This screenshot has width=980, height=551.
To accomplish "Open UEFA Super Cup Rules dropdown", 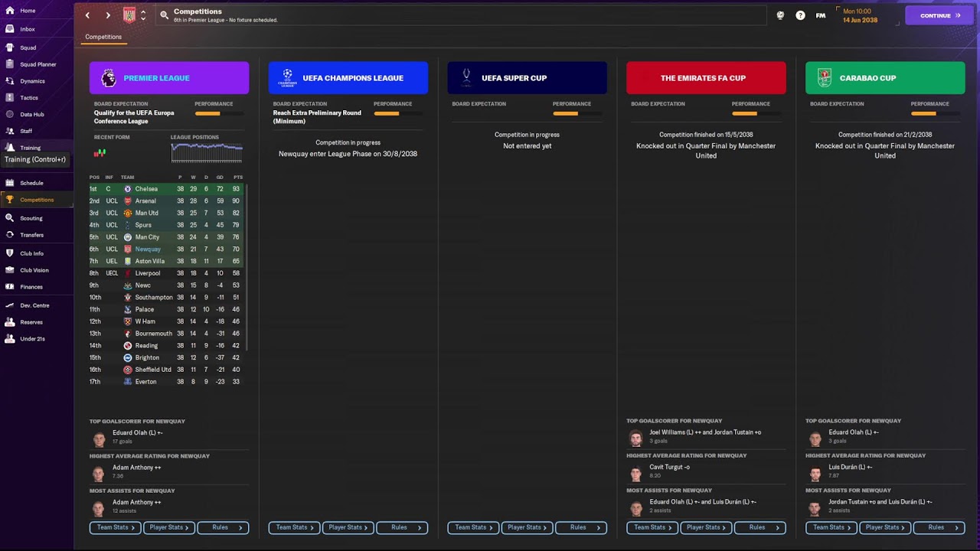I will click(581, 527).
